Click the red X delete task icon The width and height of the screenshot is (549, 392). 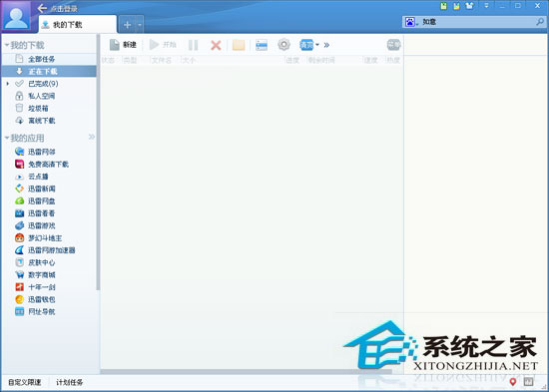216,45
